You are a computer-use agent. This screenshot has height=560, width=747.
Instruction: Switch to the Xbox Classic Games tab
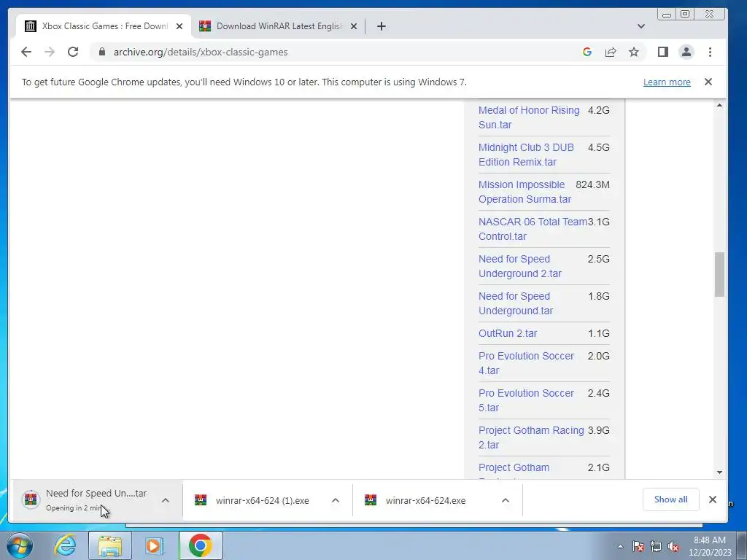104,26
